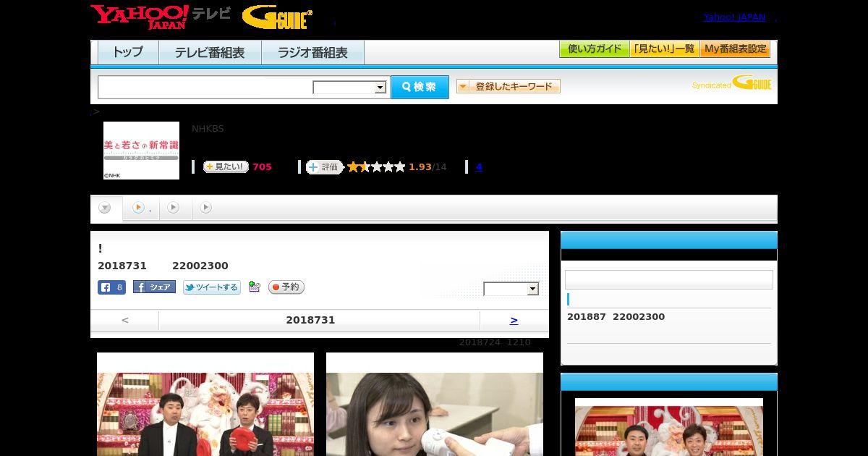
Task: Open the link labeled 4
Action: tap(478, 167)
